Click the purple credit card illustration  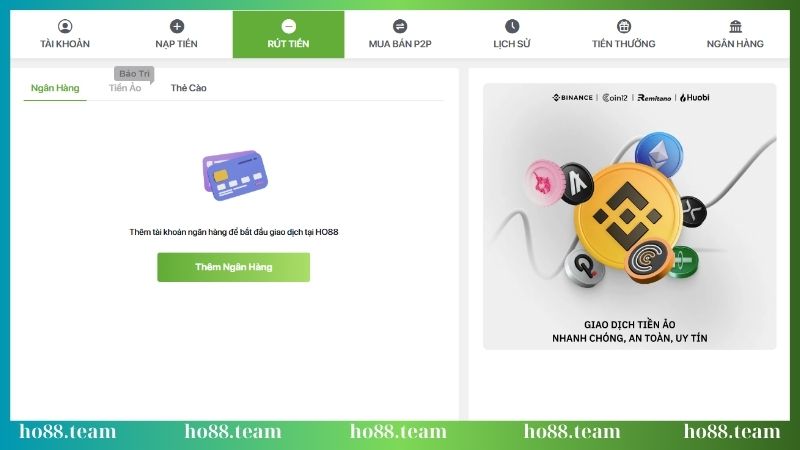pyautogui.click(x=235, y=175)
